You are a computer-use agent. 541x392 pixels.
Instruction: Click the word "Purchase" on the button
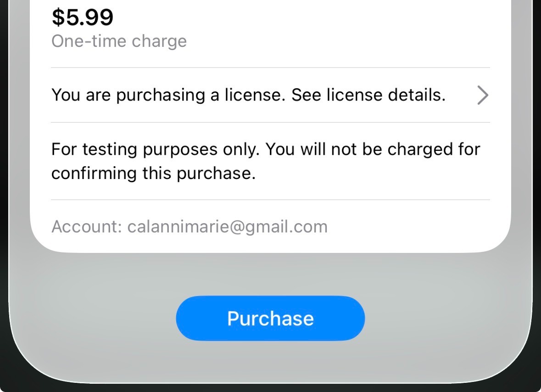270,318
